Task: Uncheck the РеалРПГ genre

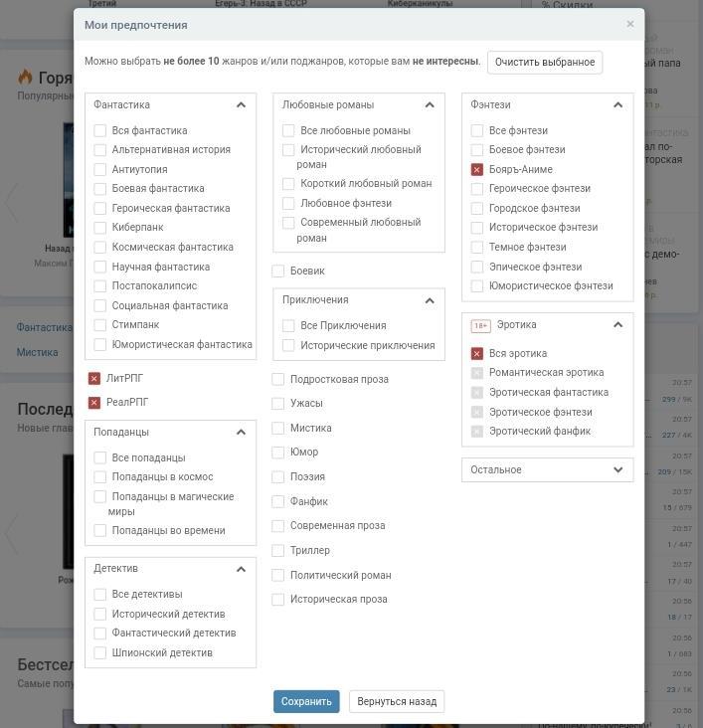Action: [94, 403]
